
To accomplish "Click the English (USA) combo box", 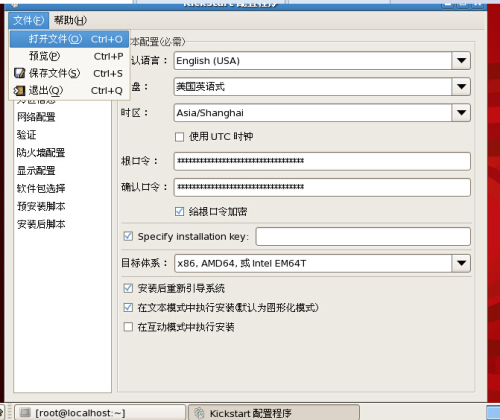I will (322, 61).
